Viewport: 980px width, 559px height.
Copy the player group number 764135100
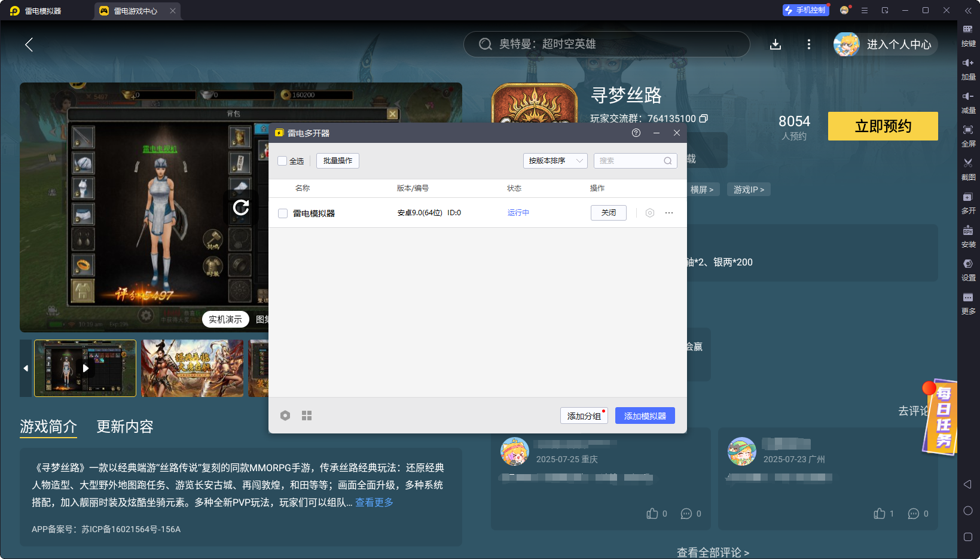pyautogui.click(x=704, y=118)
